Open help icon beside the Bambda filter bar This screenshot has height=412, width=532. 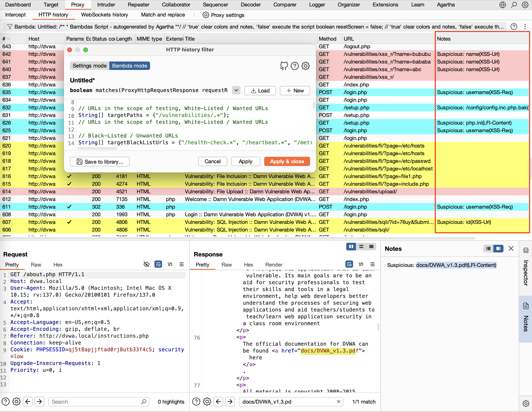click(514, 27)
